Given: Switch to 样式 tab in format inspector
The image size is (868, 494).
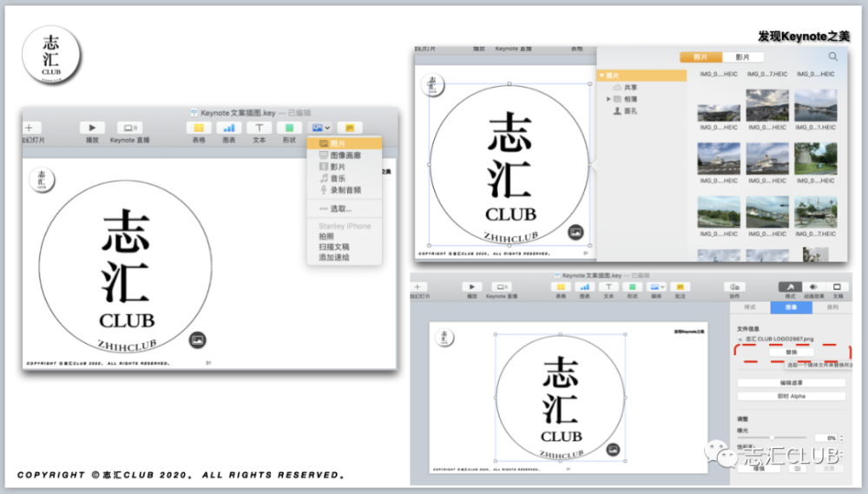Looking at the screenshot, I should coord(750,307).
